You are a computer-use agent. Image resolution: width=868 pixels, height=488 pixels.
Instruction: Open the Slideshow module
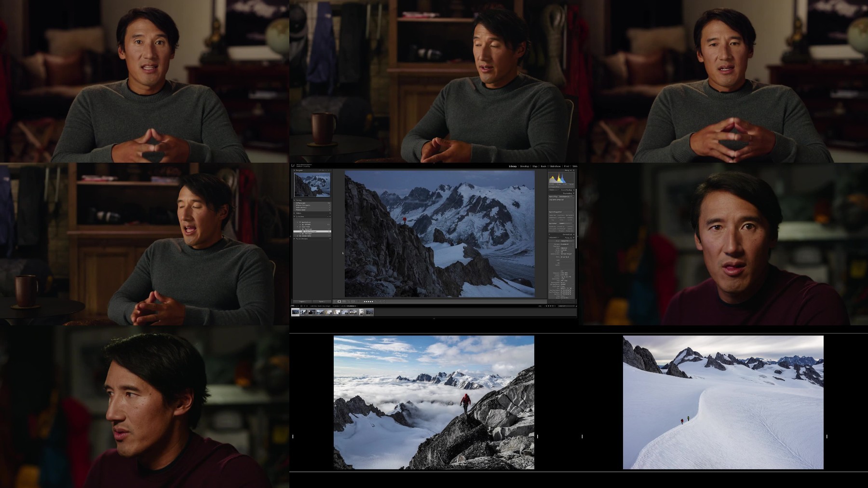point(555,166)
